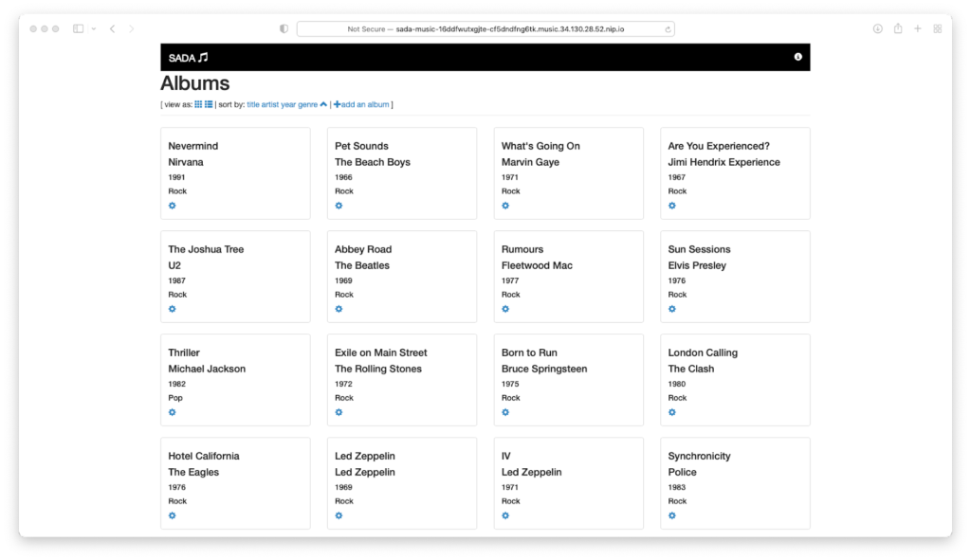
Task: Switch to list view icon
Action: (x=209, y=104)
